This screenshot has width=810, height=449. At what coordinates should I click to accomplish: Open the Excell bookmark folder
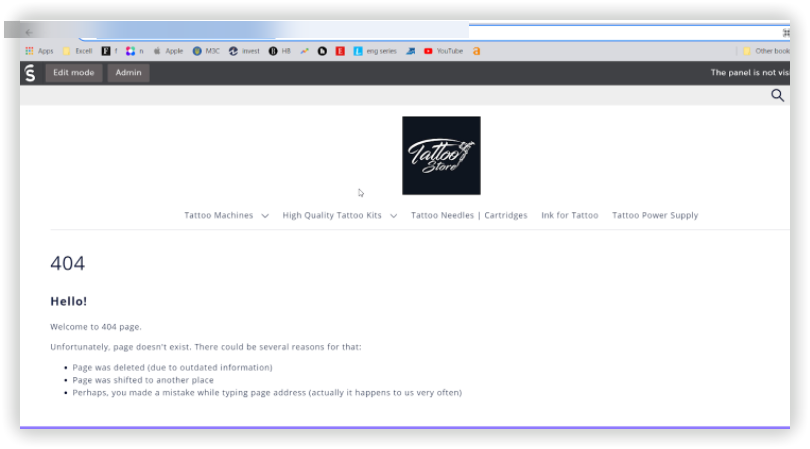(78, 51)
